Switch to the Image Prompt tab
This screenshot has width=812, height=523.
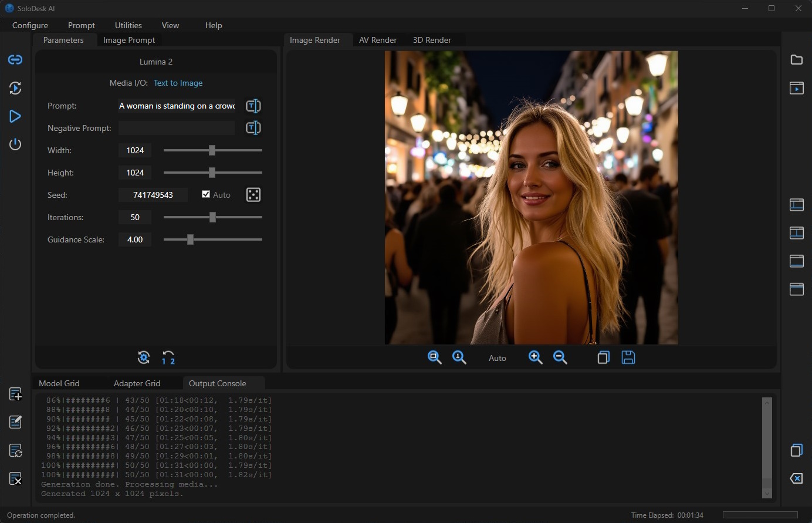(129, 40)
